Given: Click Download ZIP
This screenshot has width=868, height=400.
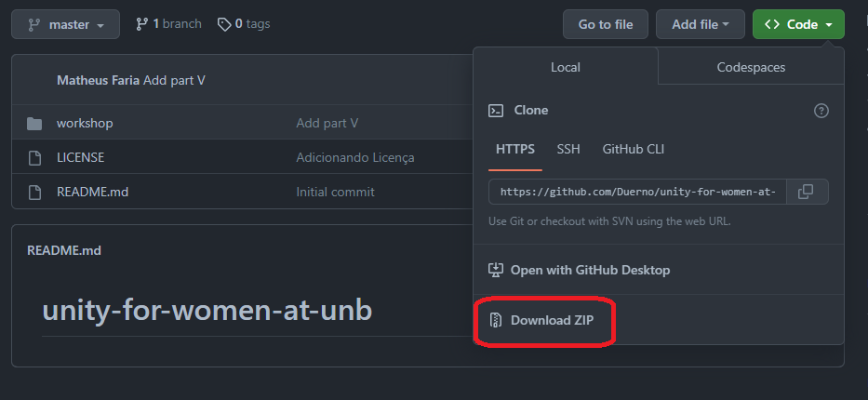Looking at the screenshot, I should (542, 320).
